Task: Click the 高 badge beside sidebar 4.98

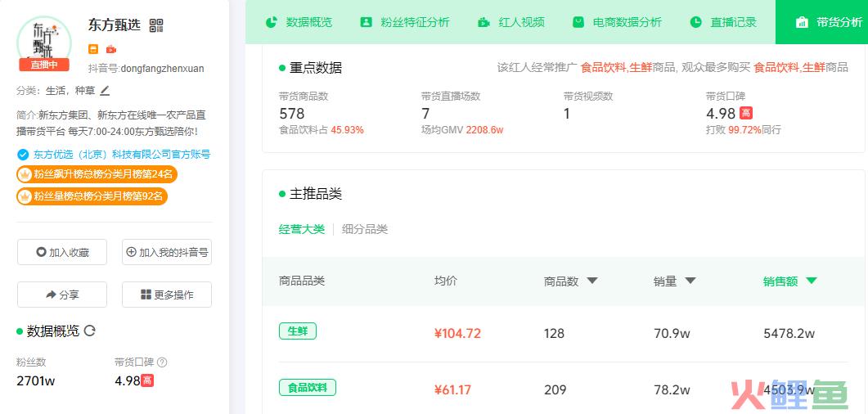Action: 147,380
